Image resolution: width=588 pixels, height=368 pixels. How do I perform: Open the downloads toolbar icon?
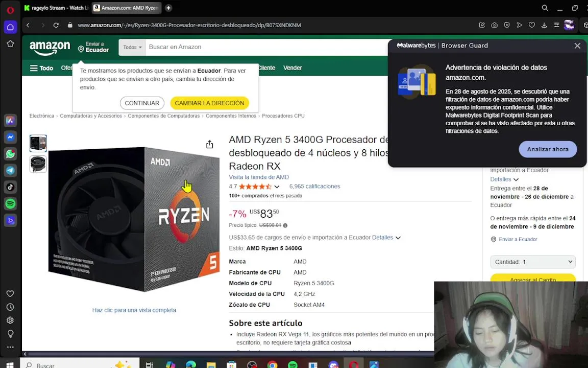pos(544,25)
